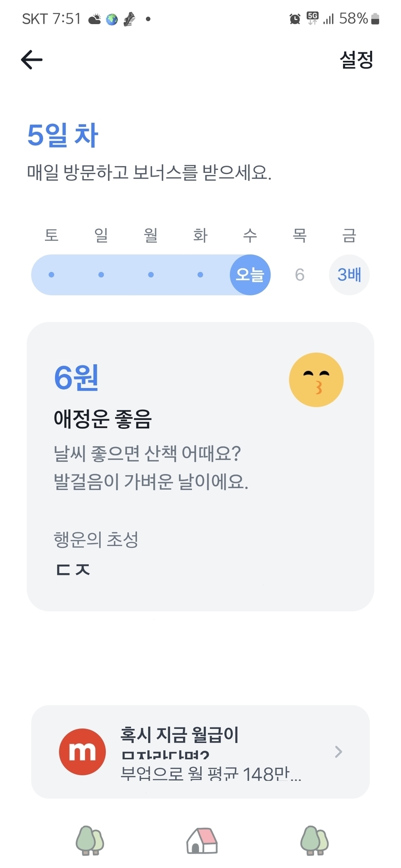Image resolution: width=401 pixels, height=868 pixels.
Task: Tap the left tree icon
Action: [x=90, y=840]
